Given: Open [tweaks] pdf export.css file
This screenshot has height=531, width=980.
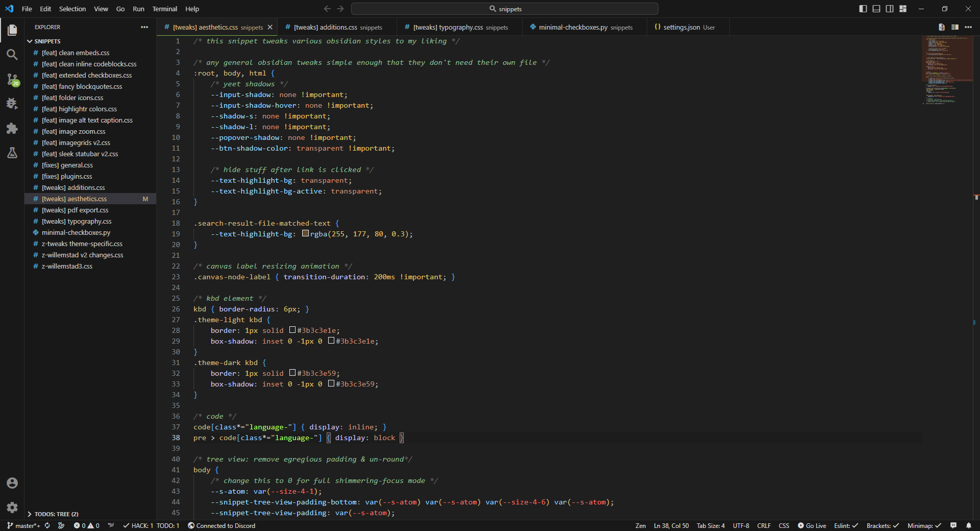Looking at the screenshot, I should coord(90,210).
